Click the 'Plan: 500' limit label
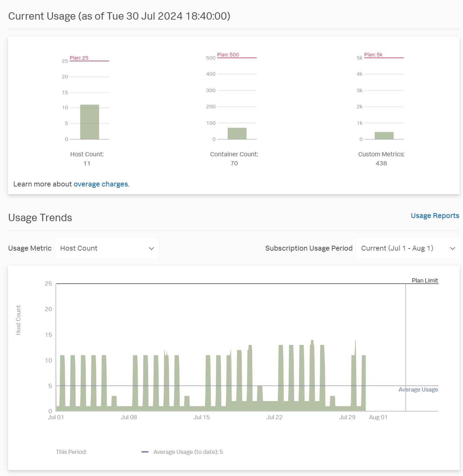463x476 pixels. click(x=228, y=55)
